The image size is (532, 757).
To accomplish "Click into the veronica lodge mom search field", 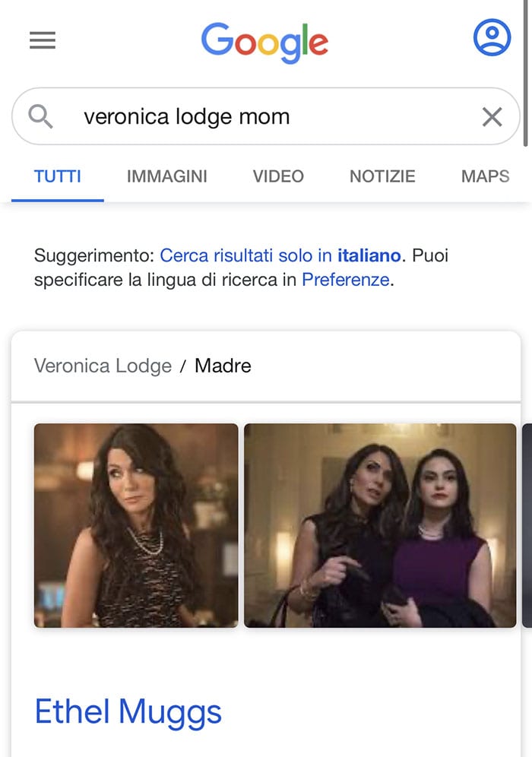I will click(265, 116).
